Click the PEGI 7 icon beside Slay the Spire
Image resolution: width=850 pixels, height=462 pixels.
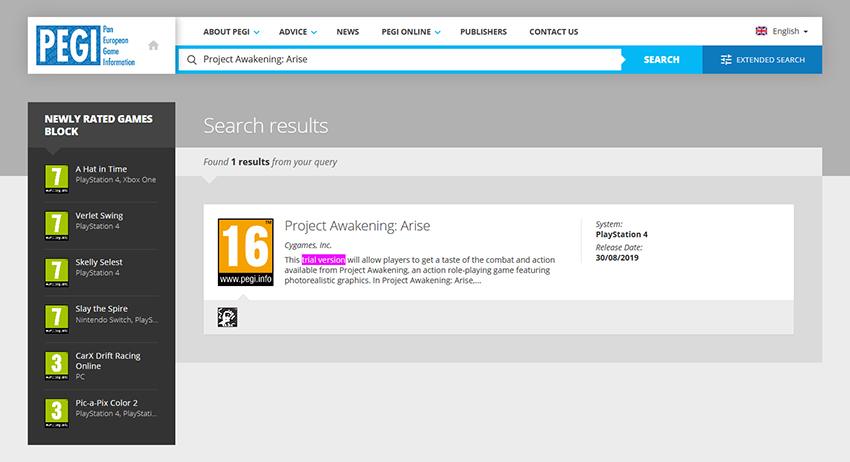(x=57, y=317)
